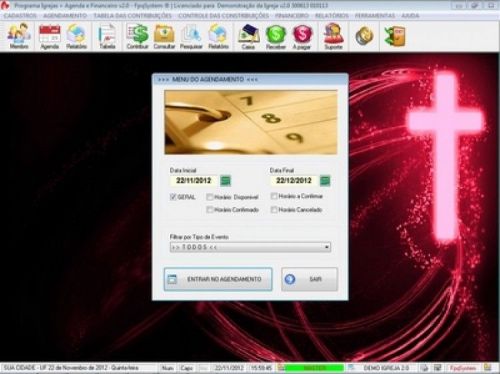Click the Relatório icon next to Pesquisar
Image resolution: width=500 pixels, height=374 pixels.
coord(218,36)
